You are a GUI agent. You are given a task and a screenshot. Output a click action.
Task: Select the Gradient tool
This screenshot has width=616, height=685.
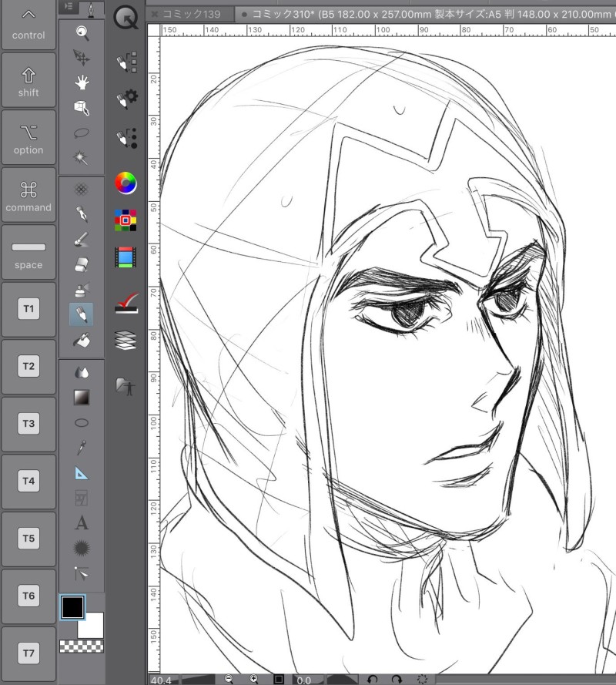point(82,398)
